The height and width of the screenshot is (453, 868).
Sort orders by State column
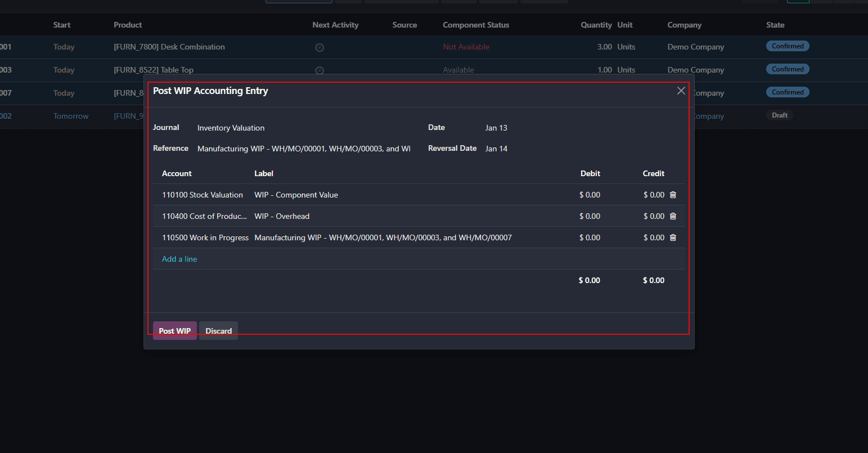[775, 25]
